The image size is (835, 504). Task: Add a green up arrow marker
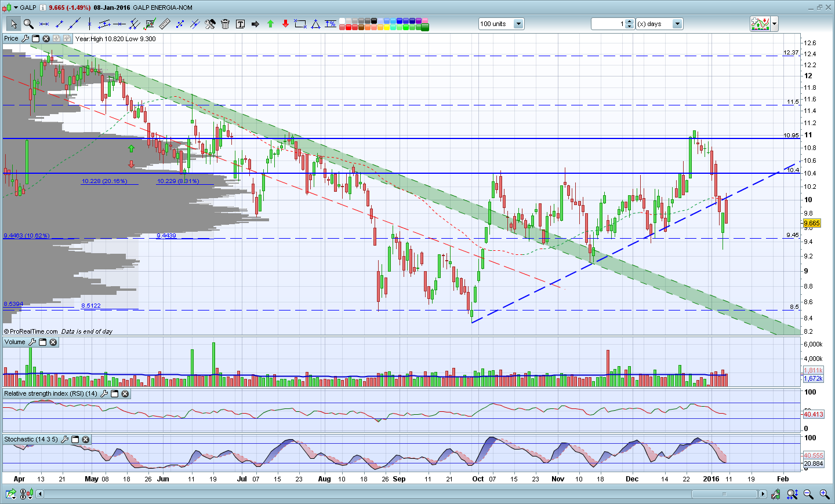(x=270, y=24)
